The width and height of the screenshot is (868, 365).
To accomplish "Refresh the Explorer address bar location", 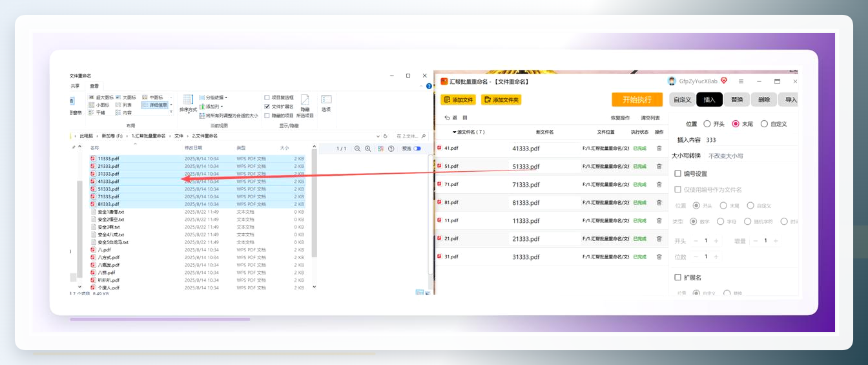I will pos(386,136).
